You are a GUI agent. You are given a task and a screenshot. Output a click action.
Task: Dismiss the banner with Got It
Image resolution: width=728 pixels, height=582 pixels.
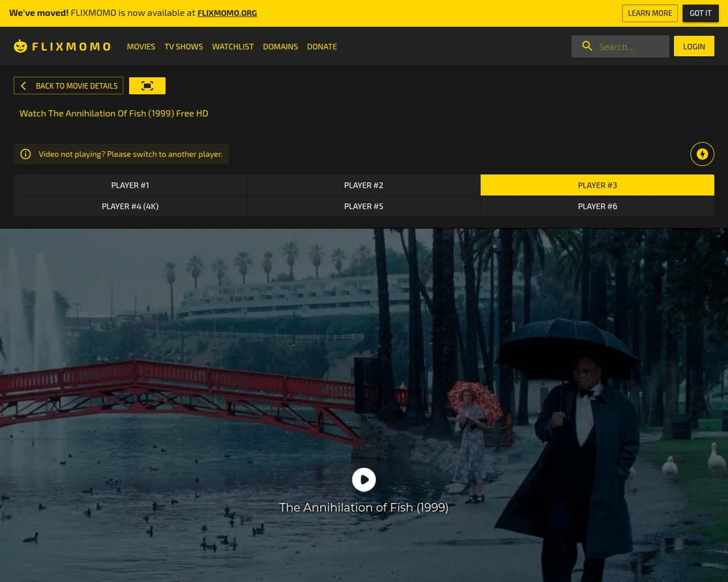point(700,13)
